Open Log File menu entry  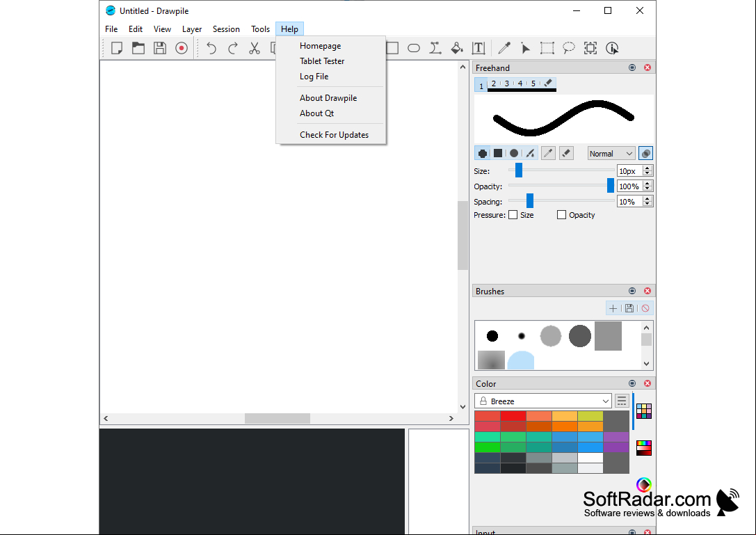(331, 77)
